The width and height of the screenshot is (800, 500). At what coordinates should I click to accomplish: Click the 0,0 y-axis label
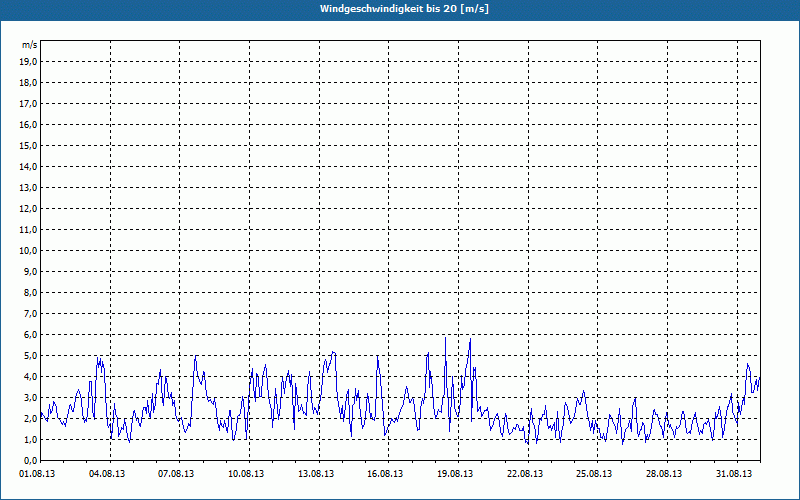click(x=30, y=460)
